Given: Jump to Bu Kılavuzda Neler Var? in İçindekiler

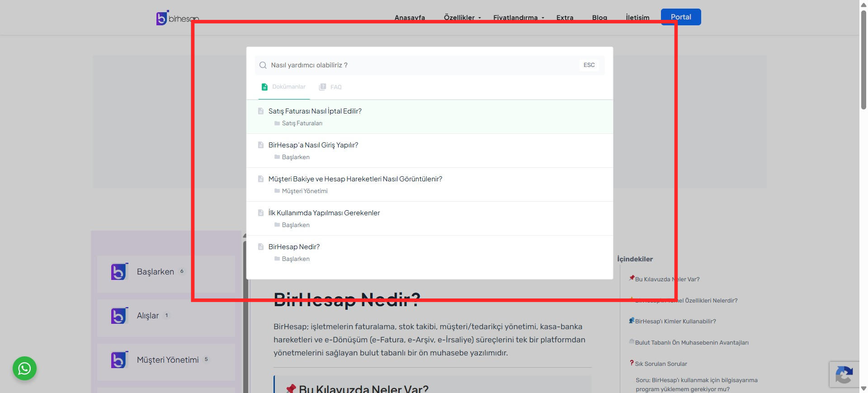Looking at the screenshot, I should pyautogui.click(x=667, y=279).
